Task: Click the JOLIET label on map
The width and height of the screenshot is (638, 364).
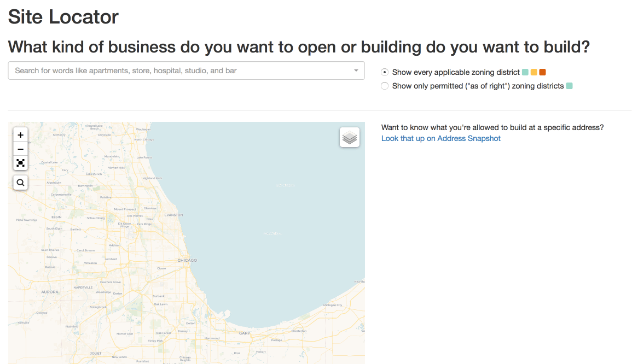Action: point(96,354)
